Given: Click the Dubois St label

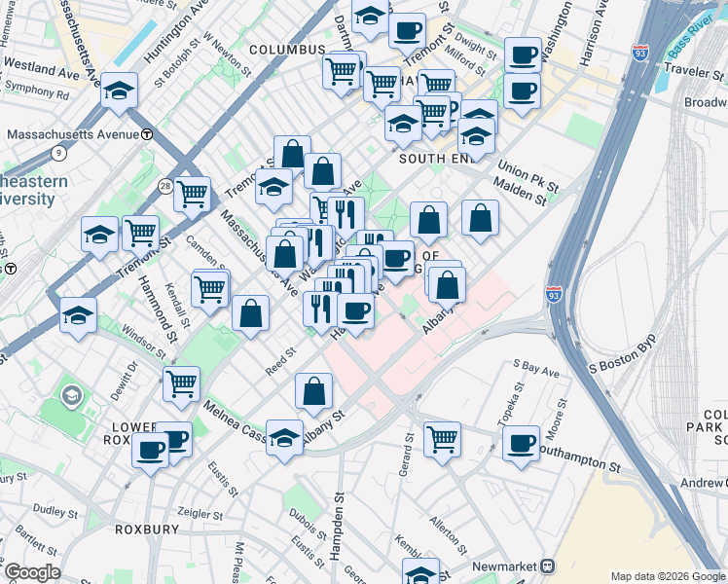Looking at the screenshot, I should click(x=308, y=525).
